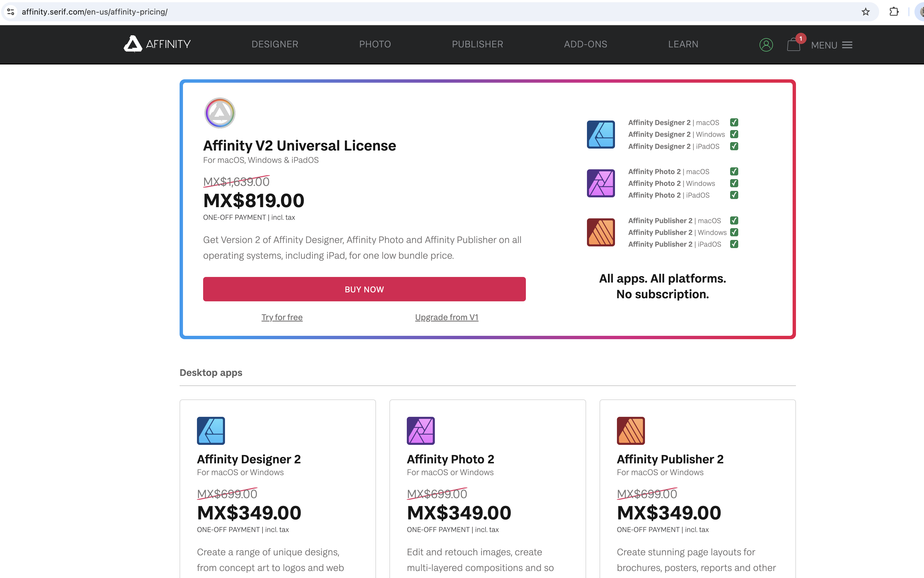The image size is (924, 578).
Task: Click checkmark for Affinity Publisher 2 macOS
Action: (734, 221)
